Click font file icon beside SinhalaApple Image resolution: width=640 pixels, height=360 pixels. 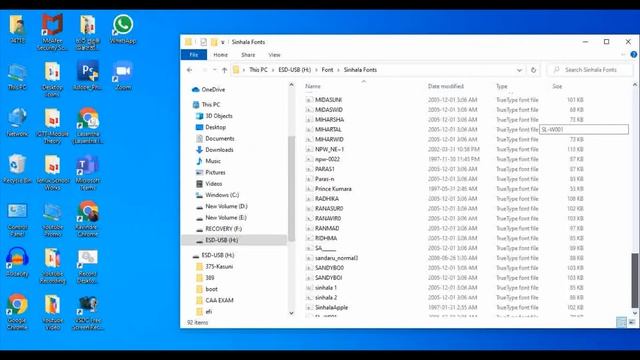tap(309, 307)
